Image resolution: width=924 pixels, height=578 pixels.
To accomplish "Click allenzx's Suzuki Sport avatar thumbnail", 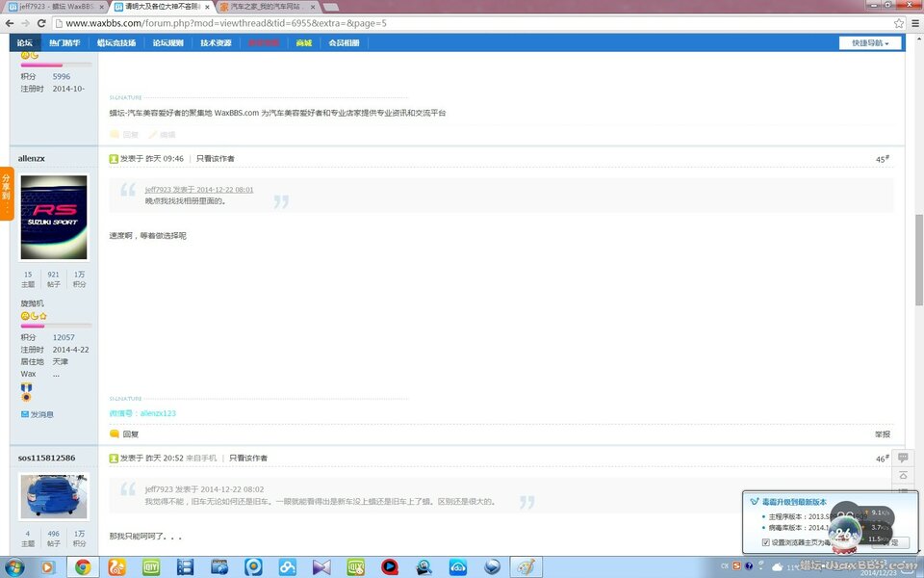I will click(54, 217).
